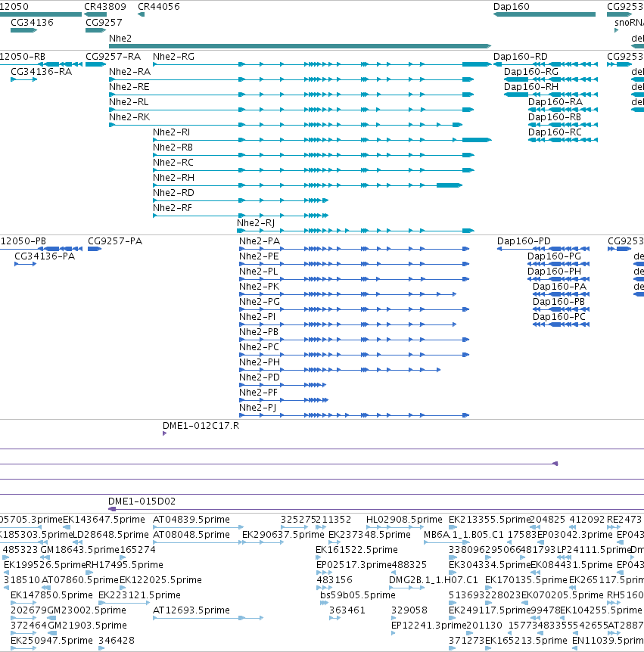Click the EK161522.5prime EST label
This screenshot has height=652, width=644.
pos(356,550)
